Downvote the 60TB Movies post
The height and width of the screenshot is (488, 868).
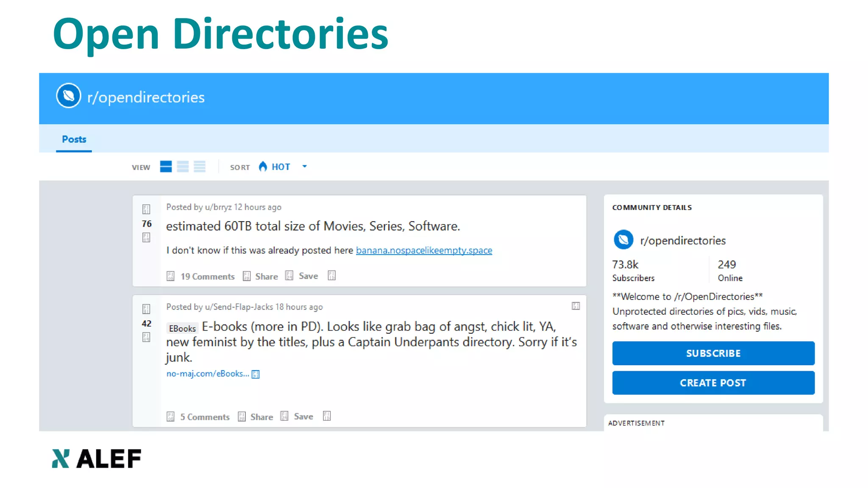(146, 238)
